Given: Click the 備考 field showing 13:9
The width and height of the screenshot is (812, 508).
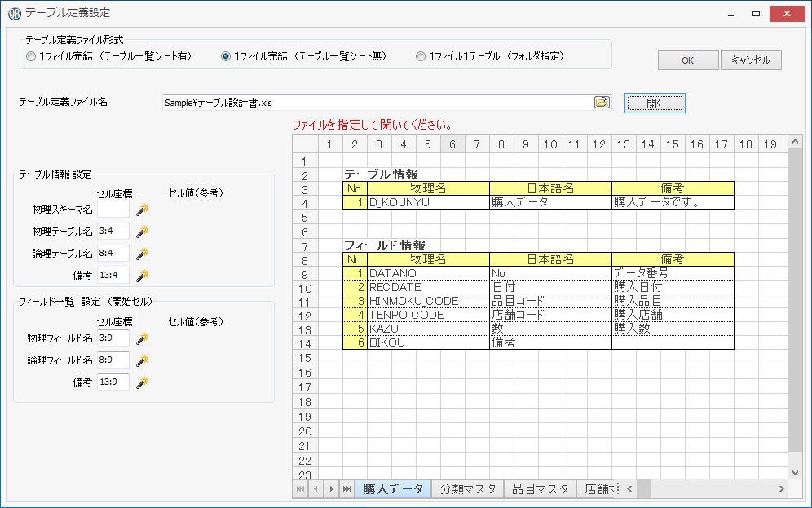Looking at the screenshot, I should [113, 382].
